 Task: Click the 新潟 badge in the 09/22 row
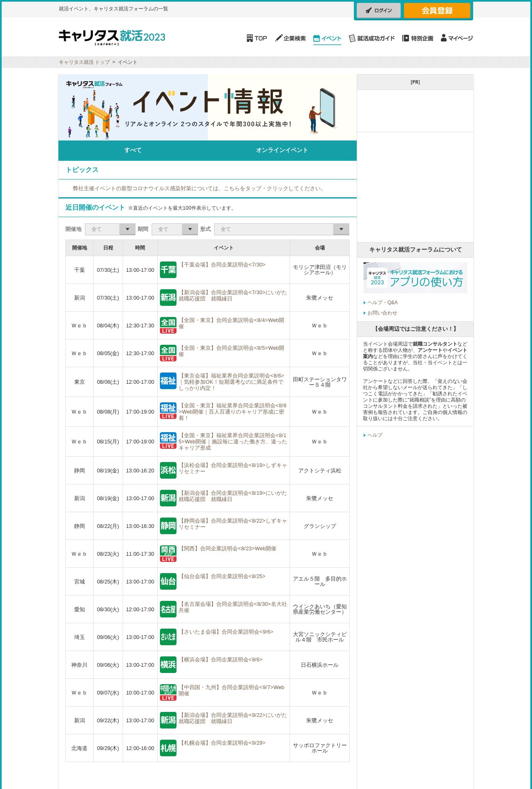(168, 720)
